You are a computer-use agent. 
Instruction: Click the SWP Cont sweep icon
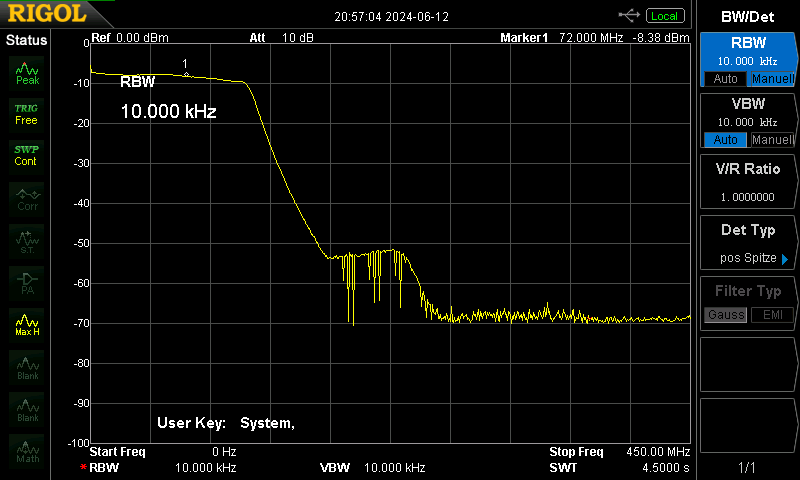[27, 156]
